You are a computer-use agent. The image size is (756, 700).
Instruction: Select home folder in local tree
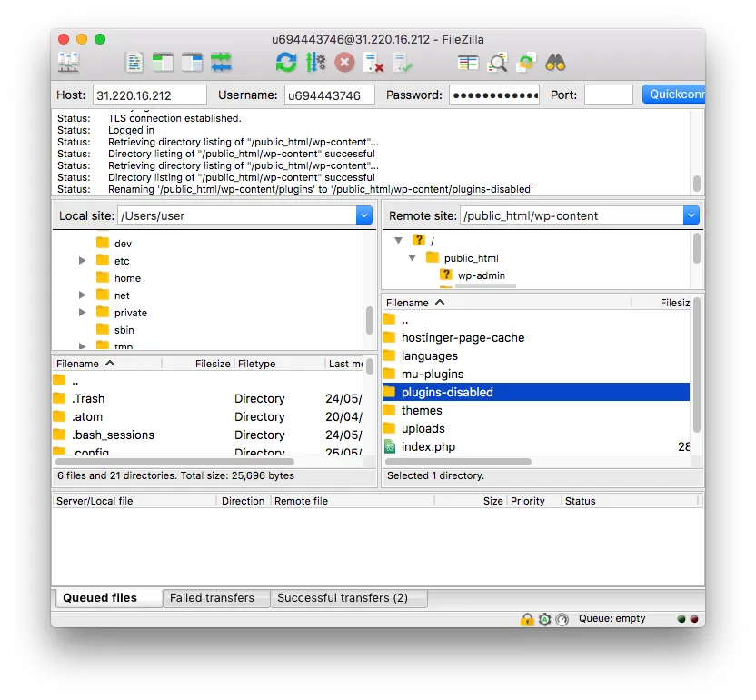127,278
